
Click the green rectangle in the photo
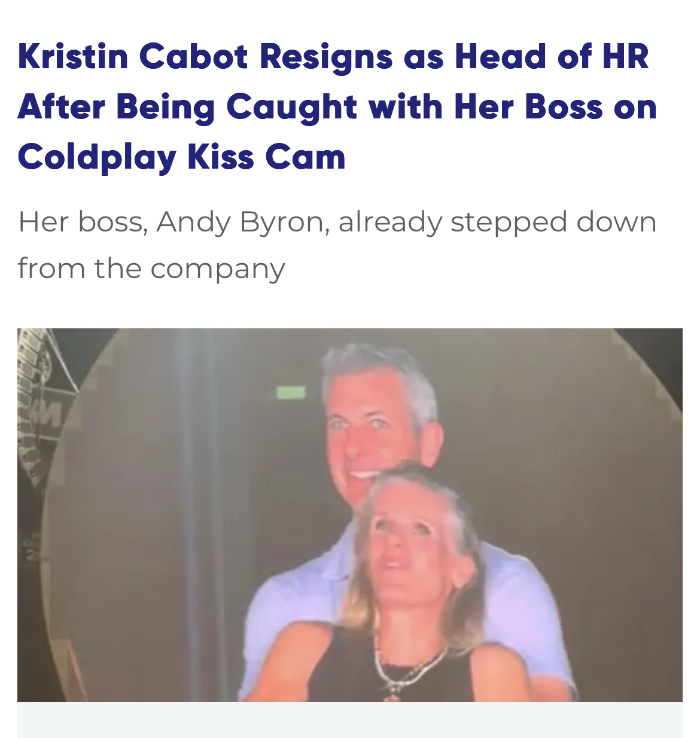291,392
